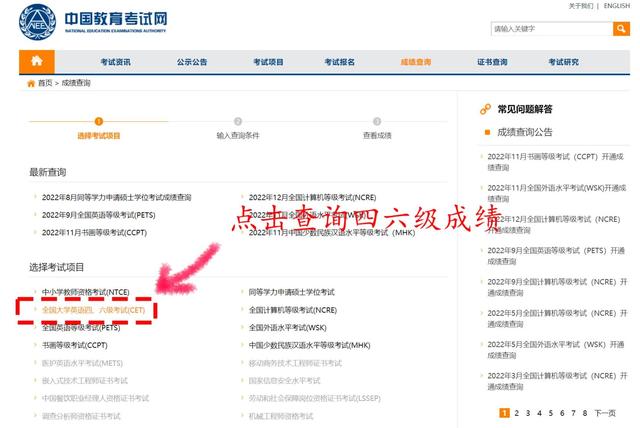
Task: Click the orange search magnifier button
Action: click(x=621, y=29)
